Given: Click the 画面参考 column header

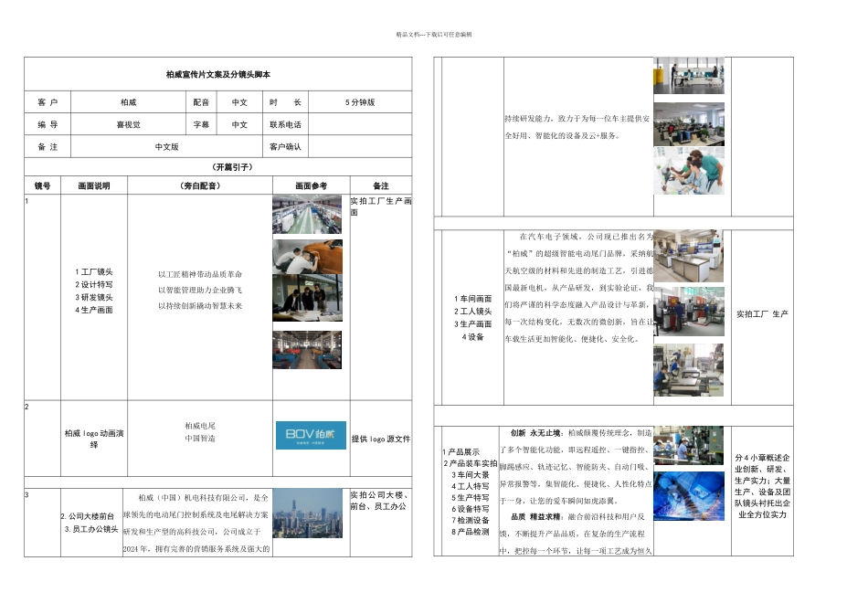Looking at the screenshot, I should tap(311, 185).
